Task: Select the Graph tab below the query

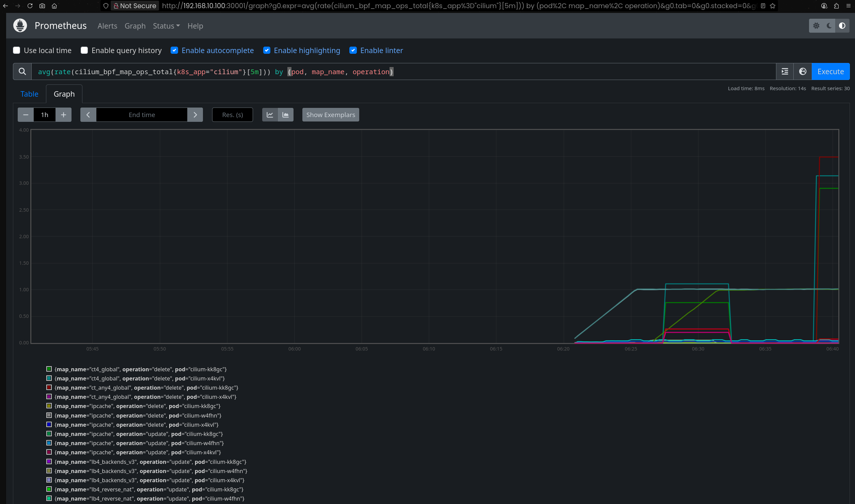Action: pyautogui.click(x=64, y=94)
